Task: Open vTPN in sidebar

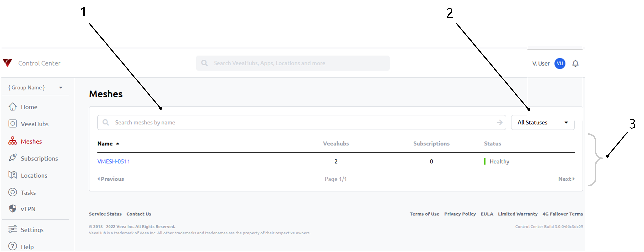Action: (x=28, y=209)
